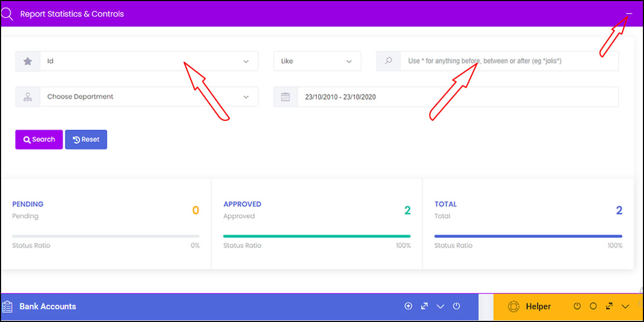
Task: Minimize the Report Statistics & Controls panel
Action: tap(629, 14)
